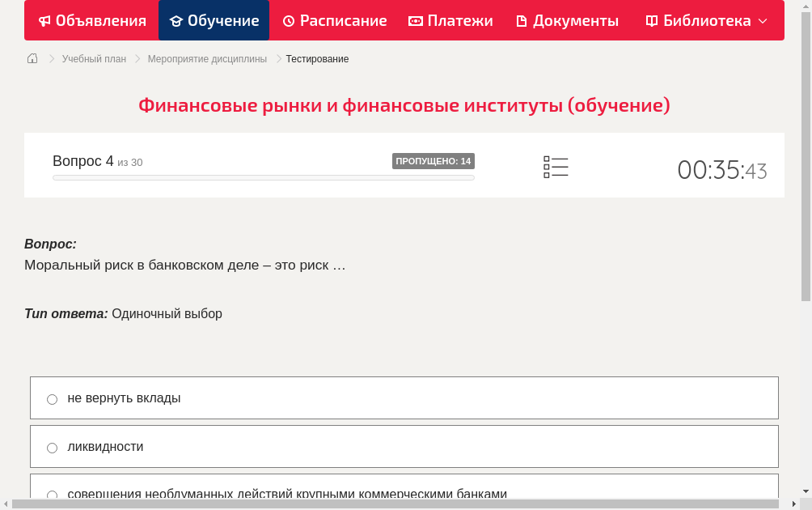Go to home via breadcrumb house icon
Viewport: 812px width, 510px height.
click(32, 58)
